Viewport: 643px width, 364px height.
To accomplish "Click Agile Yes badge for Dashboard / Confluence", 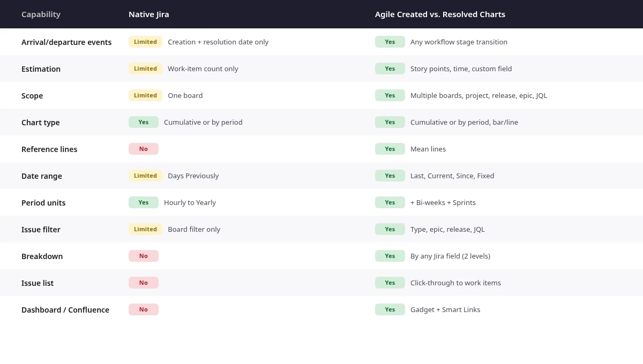I will (390, 309).
